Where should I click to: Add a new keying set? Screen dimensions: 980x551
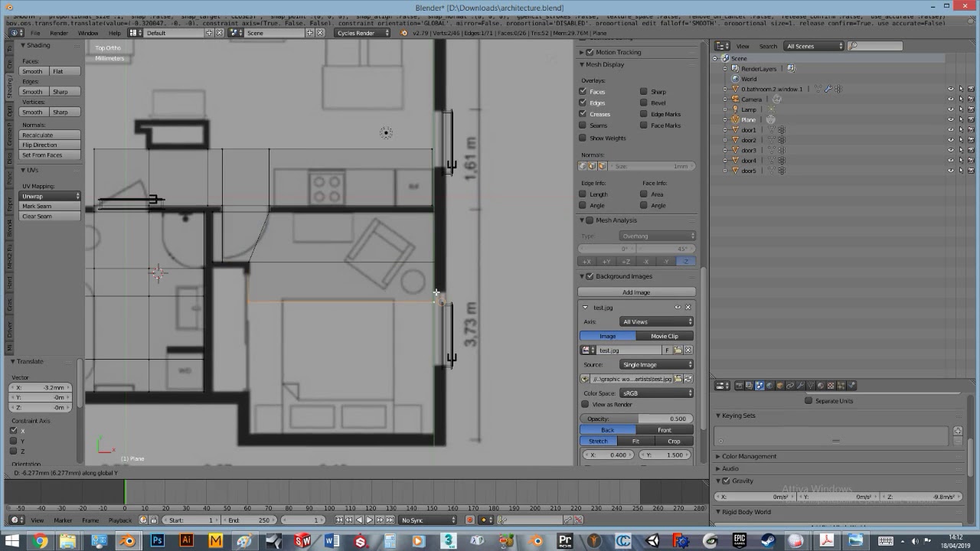tap(957, 432)
